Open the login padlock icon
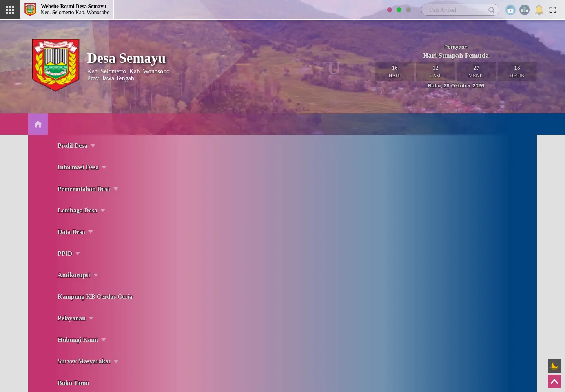This screenshot has width=565, height=392. pyautogui.click(x=510, y=10)
